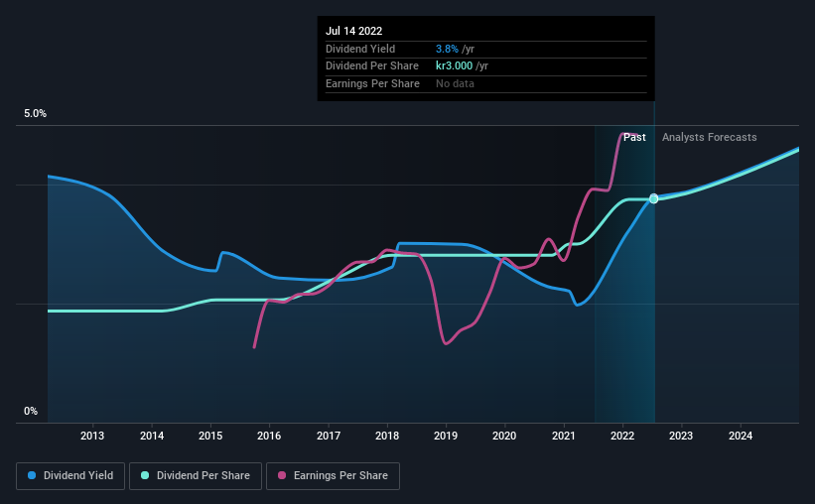Click the 2023 x-axis label
The height and width of the screenshot is (504, 815).
(x=681, y=436)
